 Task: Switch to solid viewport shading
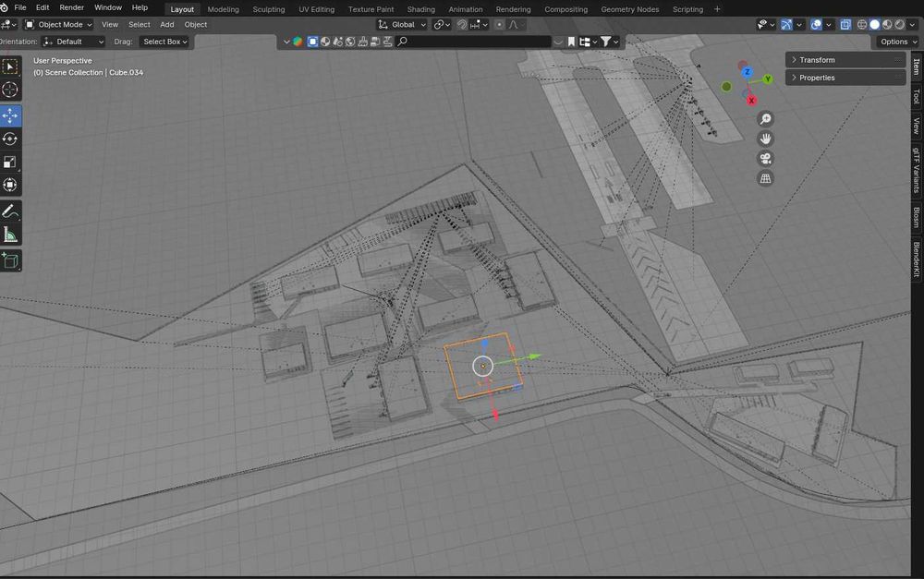tap(874, 25)
